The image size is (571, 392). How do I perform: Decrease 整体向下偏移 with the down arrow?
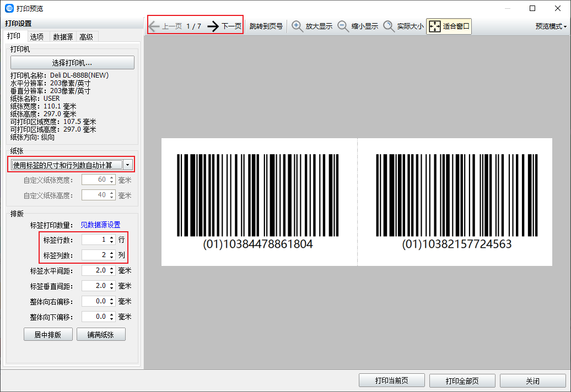pyautogui.click(x=112, y=319)
